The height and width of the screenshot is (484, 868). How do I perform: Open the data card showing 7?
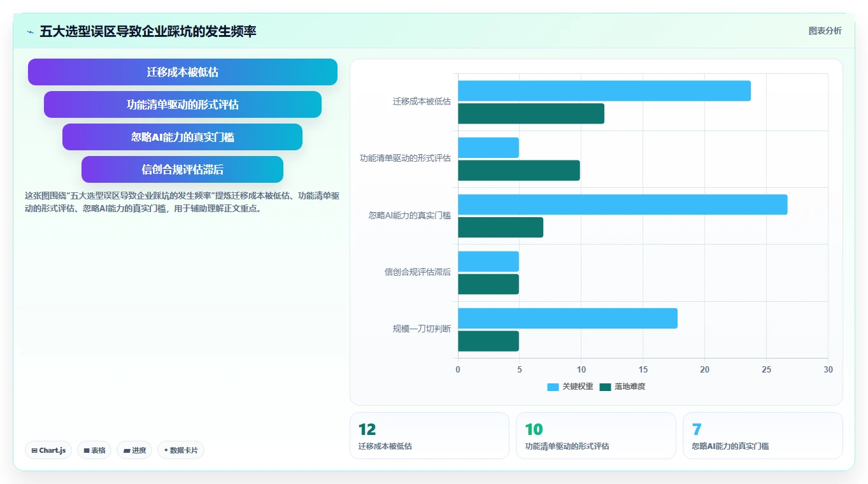click(763, 436)
